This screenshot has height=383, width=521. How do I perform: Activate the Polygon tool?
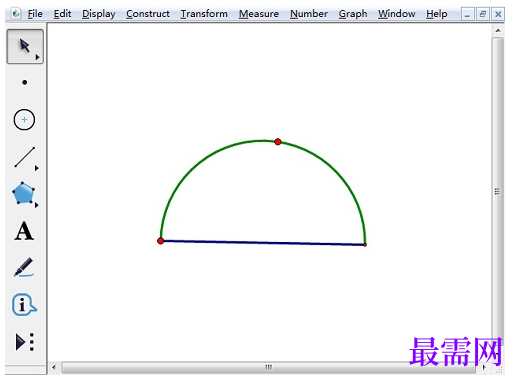pos(23,193)
